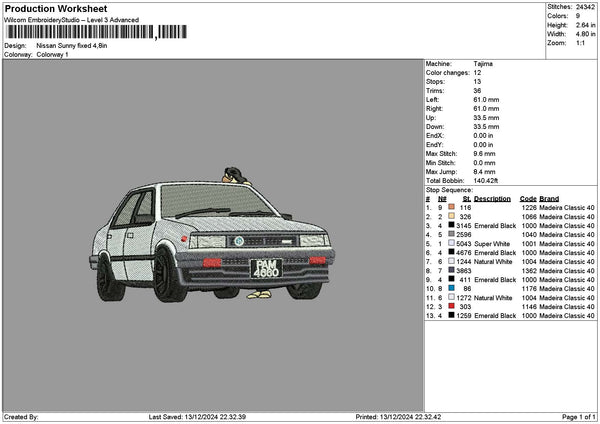Image resolution: width=600 pixels, height=424 pixels.
Task: Select the orange swatch in stop row 1
Action: coord(452,207)
